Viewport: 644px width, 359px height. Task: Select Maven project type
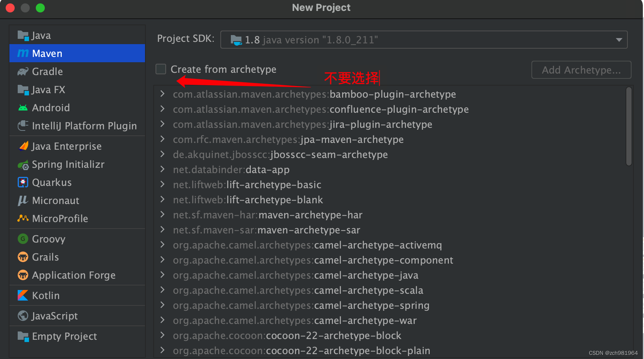(77, 53)
